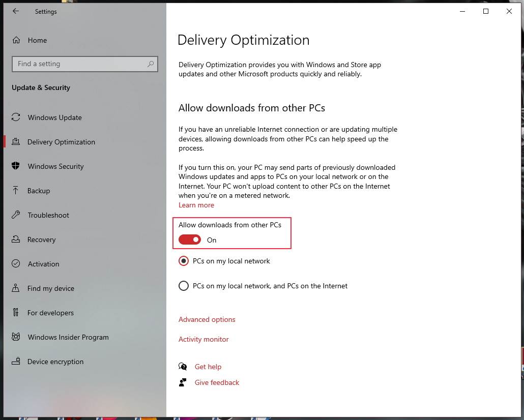Image resolution: width=524 pixels, height=420 pixels.
Task: Select Get help
Action: [208, 367]
